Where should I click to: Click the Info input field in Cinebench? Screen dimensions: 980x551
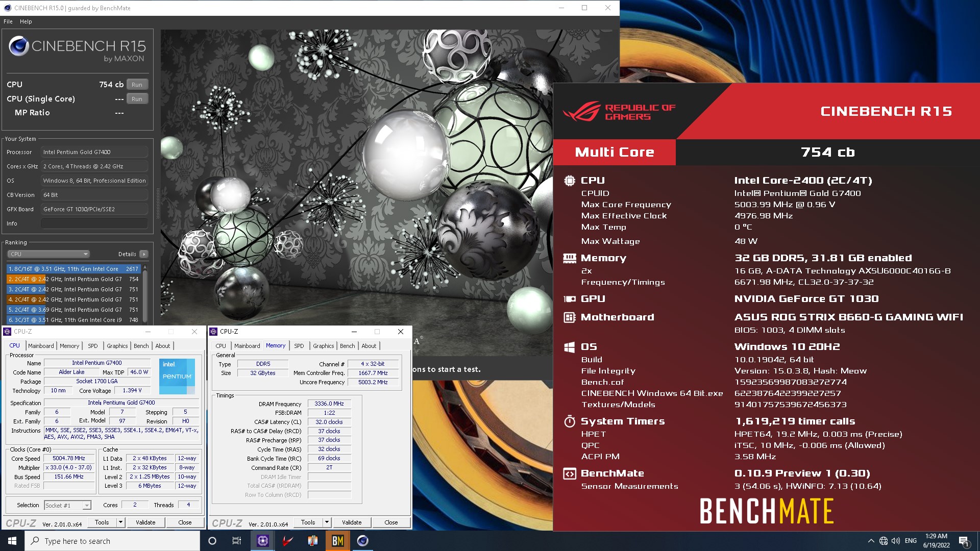tap(94, 223)
